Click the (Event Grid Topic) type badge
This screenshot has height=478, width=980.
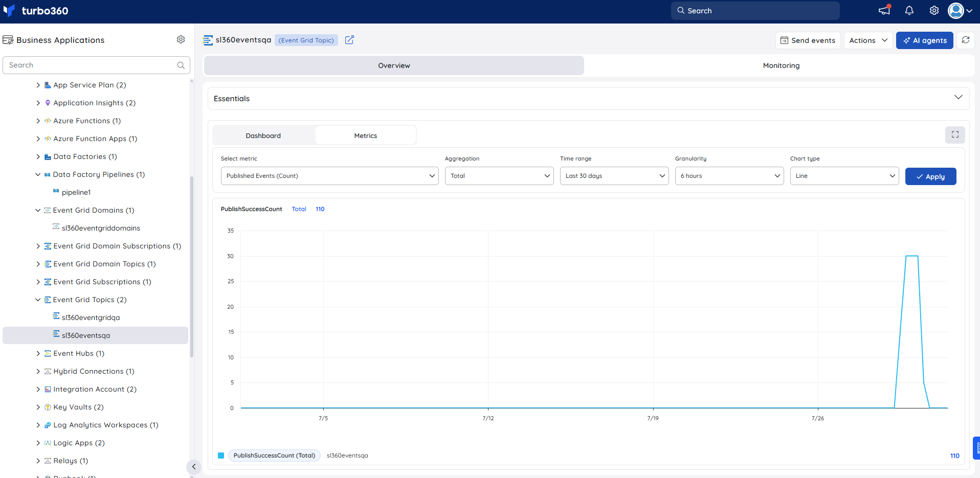pos(306,40)
